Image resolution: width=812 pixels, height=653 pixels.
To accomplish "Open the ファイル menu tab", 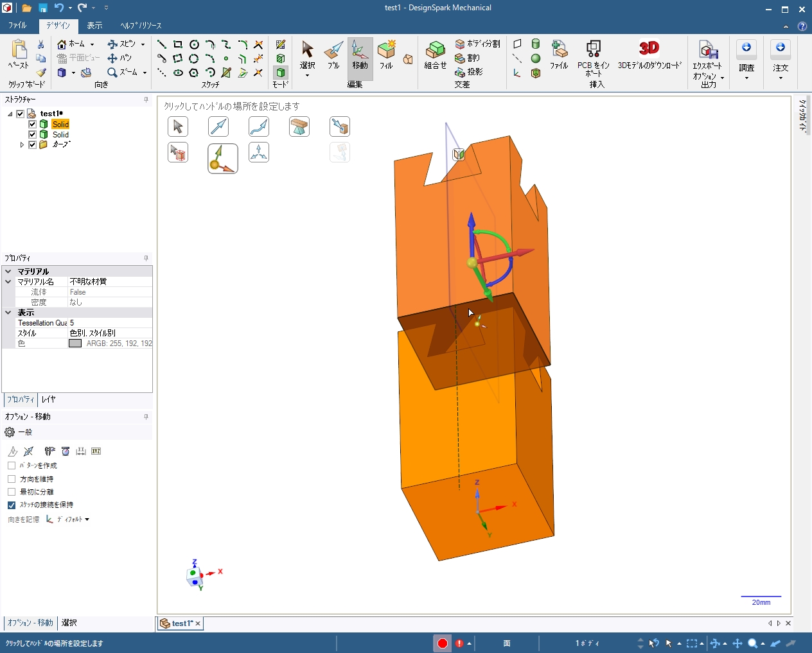I will [x=17, y=26].
